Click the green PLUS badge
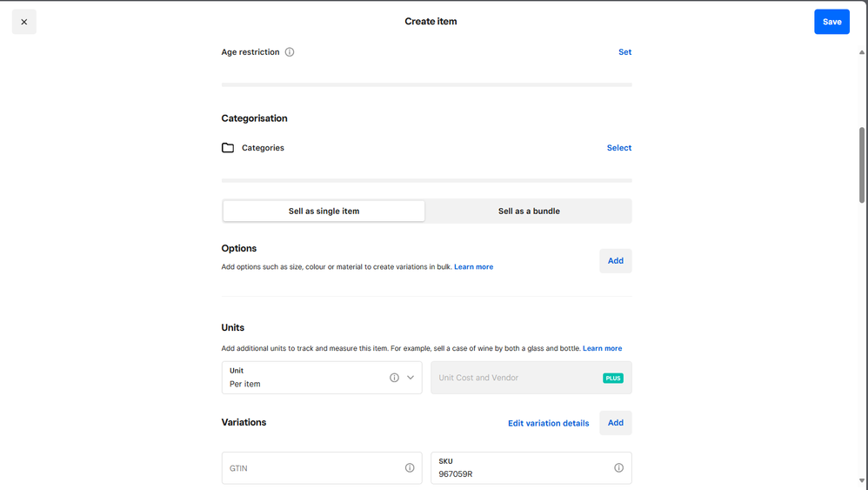Viewport: 868px width, 490px height. [x=612, y=379]
